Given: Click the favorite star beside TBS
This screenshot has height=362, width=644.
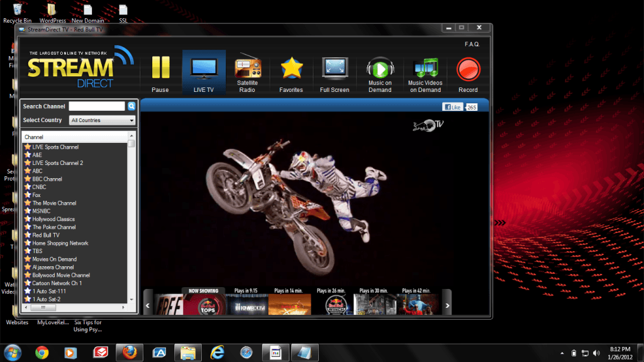Looking at the screenshot, I should click(x=28, y=251).
